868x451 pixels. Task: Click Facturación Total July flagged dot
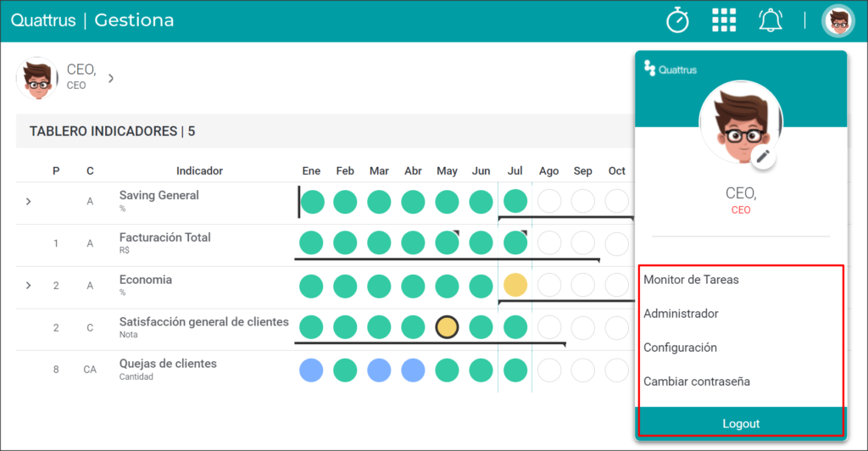pos(515,243)
